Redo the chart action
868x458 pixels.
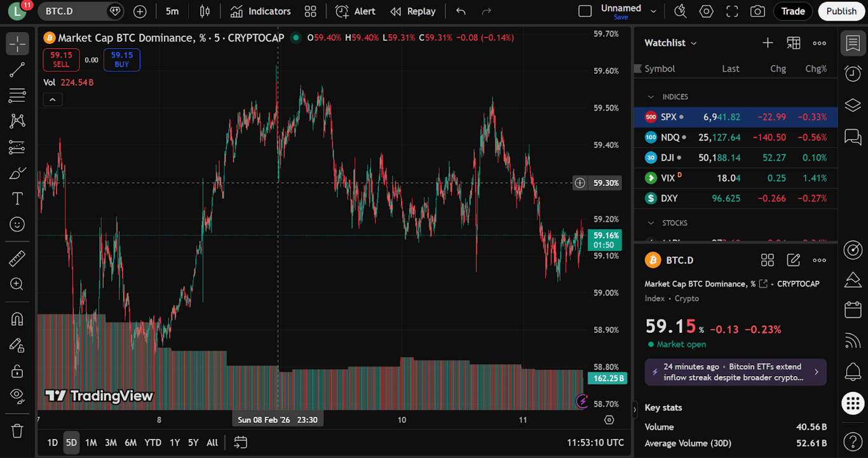tap(487, 11)
